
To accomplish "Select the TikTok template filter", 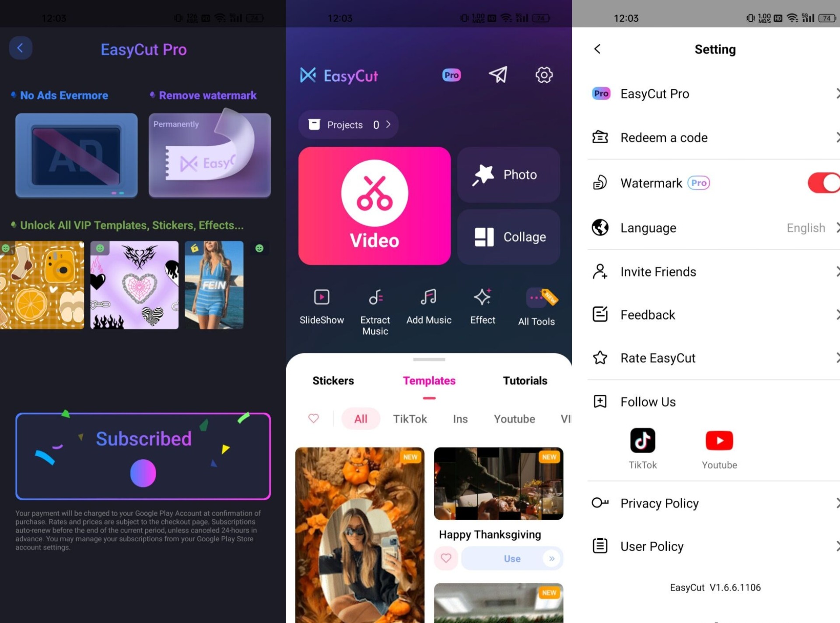I will coord(409,419).
